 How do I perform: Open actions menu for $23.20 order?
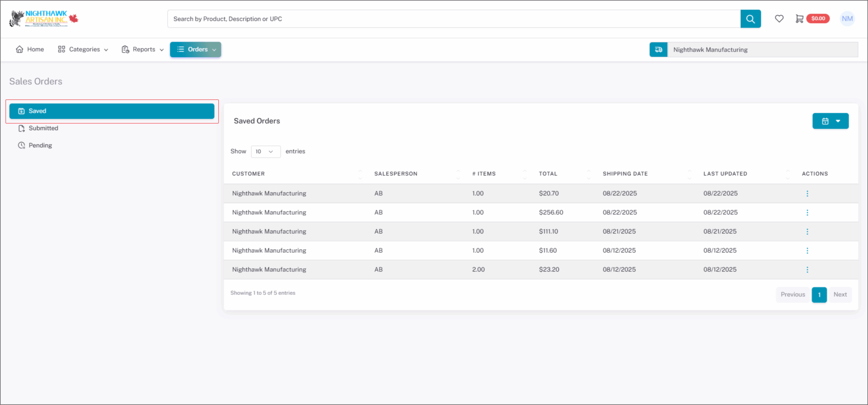(x=807, y=270)
